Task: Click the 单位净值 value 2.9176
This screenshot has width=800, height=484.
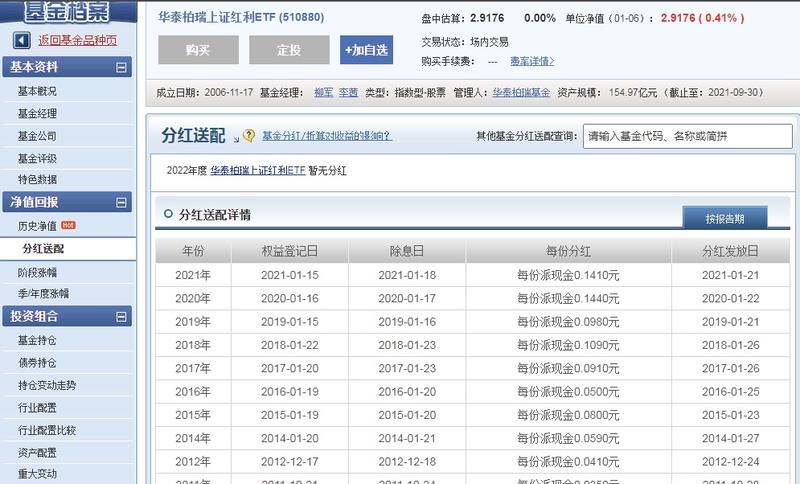Action: tap(678, 18)
